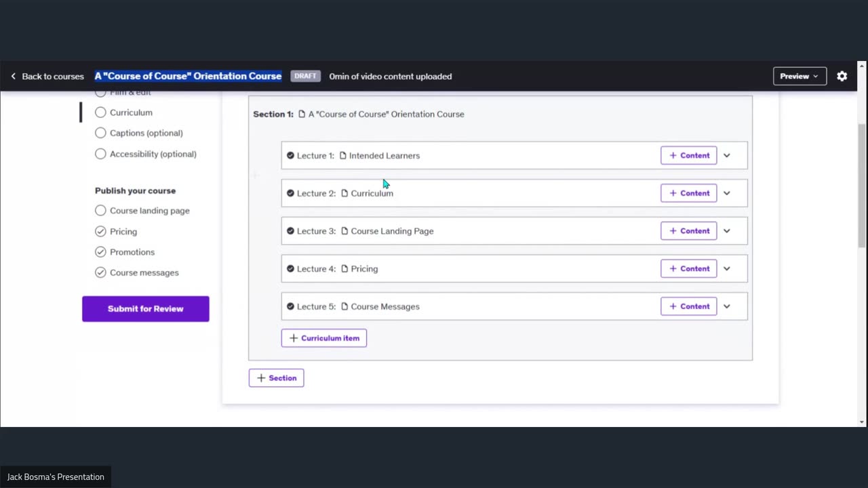Click the Section 1 title document icon
Screen dimensions: 868x488
(302, 114)
